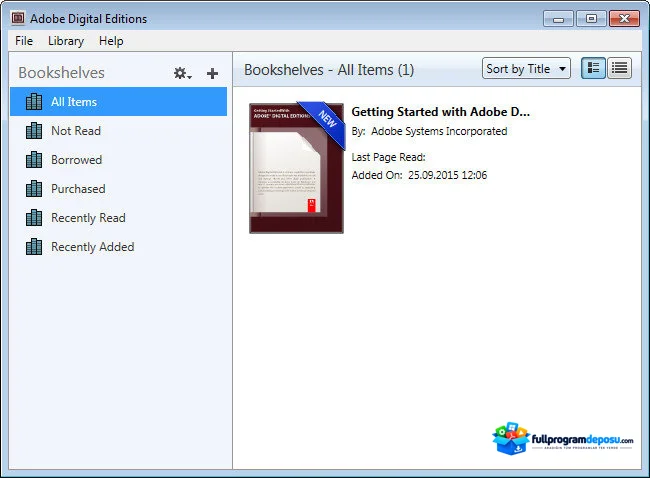Click the All Items bookshelf icon
650x478 pixels.
point(34,102)
